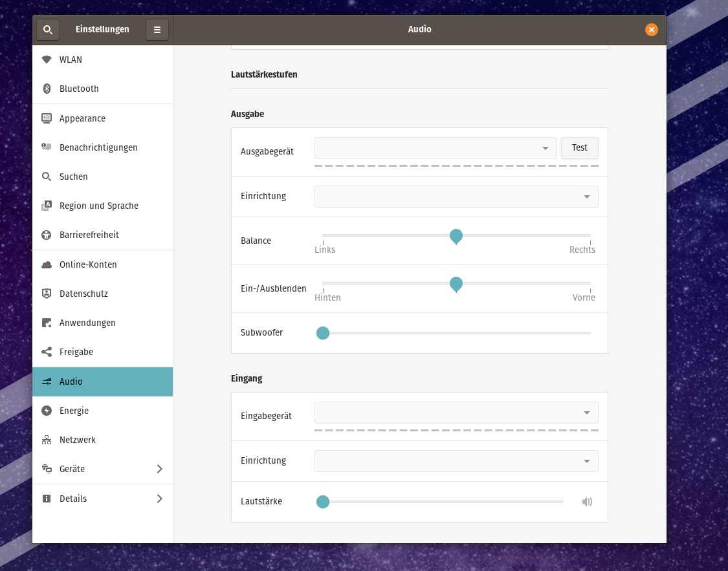Image resolution: width=728 pixels, height=571 pixels.
Task: Open the Ausgabegerät dropdown
Action: [x=436, y=148]
